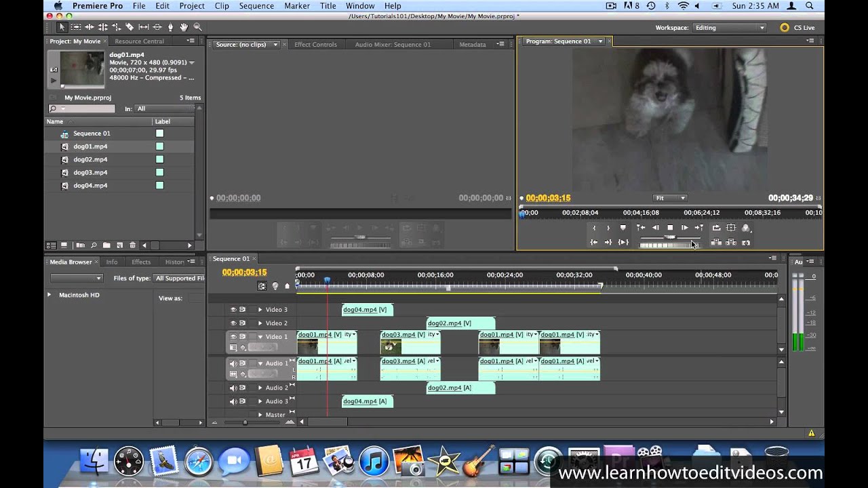Screen dimensions: 868x488
Task: Select the Slide tool
Action: (157, 27)
